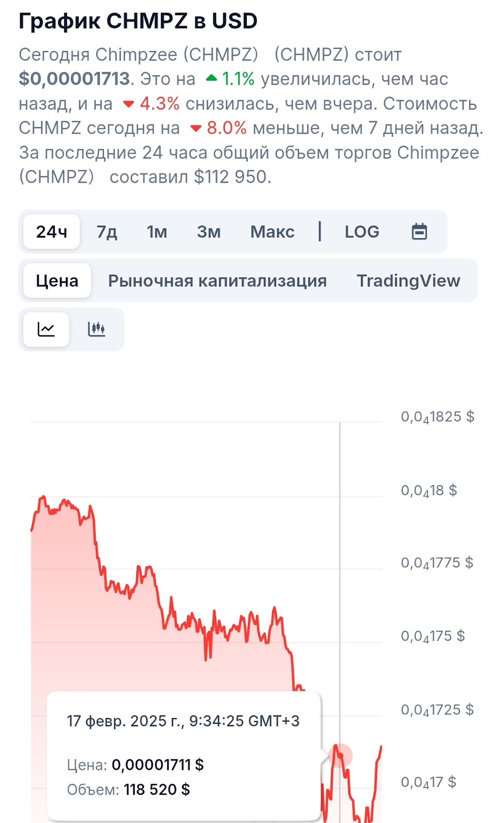Switch to candlestick chart view icon
Screen dimensions: 504x823
[96, 329]
